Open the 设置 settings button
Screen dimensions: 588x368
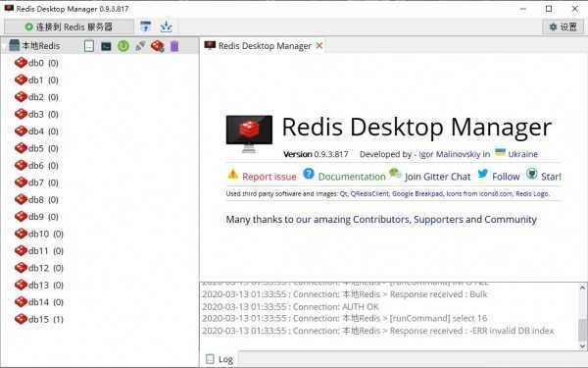coord(563,26)
